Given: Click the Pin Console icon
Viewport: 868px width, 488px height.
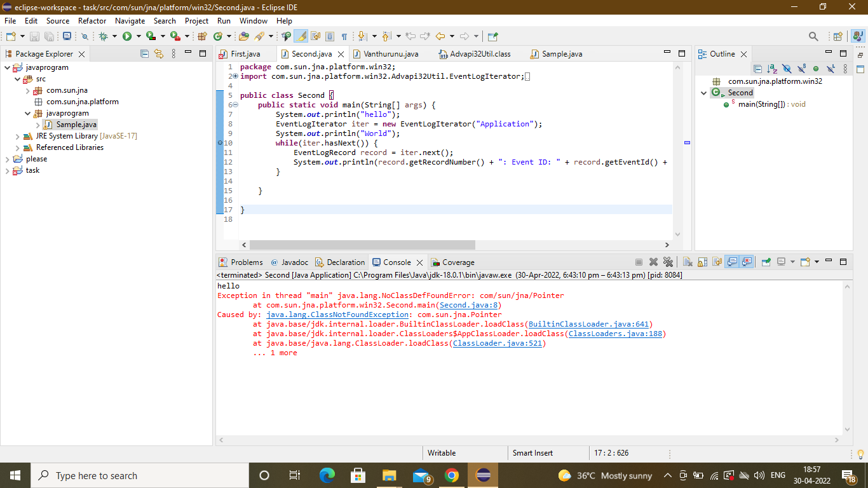Looking at the screenshot, I should pyautogui.click(x=766, y=262).
